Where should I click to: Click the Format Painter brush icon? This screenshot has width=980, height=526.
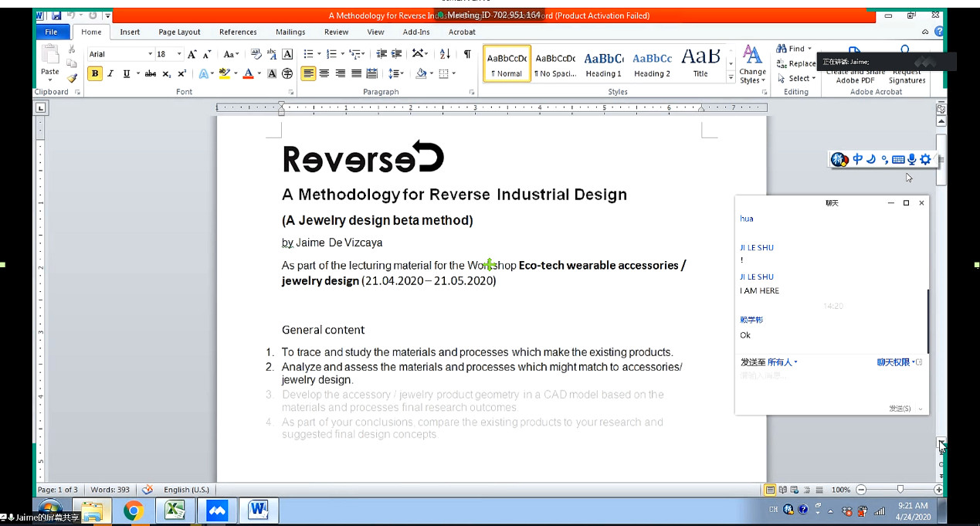pyautogui.click(x=72, y=78)
